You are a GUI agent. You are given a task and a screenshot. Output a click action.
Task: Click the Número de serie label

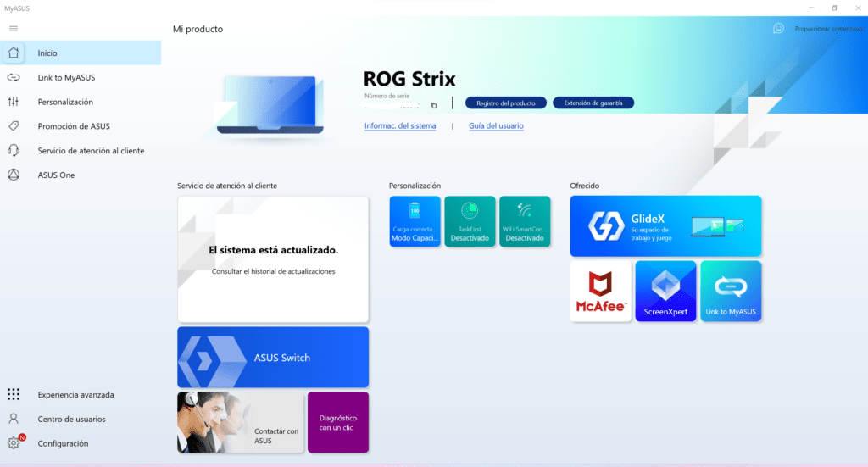pos(387,96)
